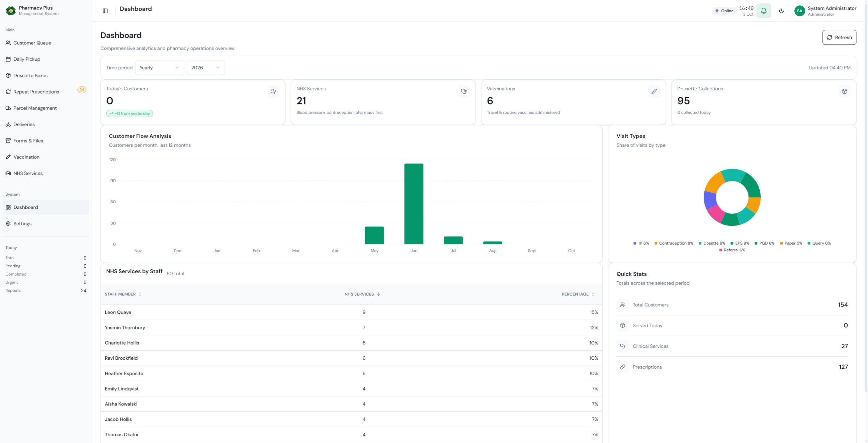Viewport: 868px width, 443px height.
Task: Click the Contraception 8% legend swatch
Action: pyautogui.click(x=656, y=243)
